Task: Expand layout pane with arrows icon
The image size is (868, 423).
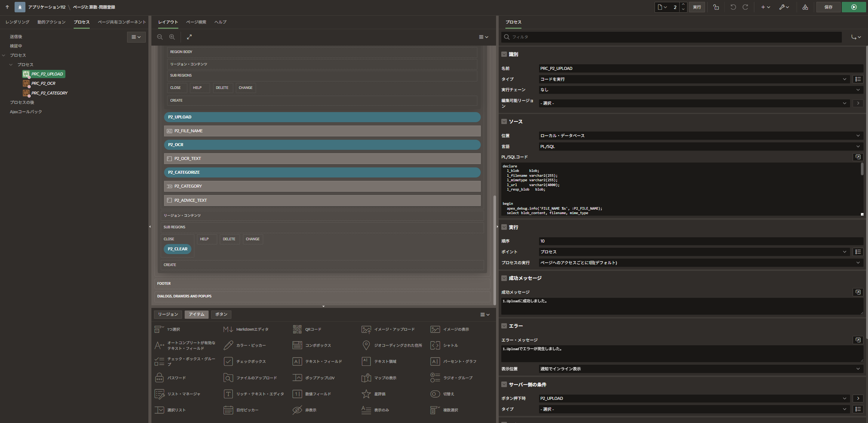Action: point(190,37)
